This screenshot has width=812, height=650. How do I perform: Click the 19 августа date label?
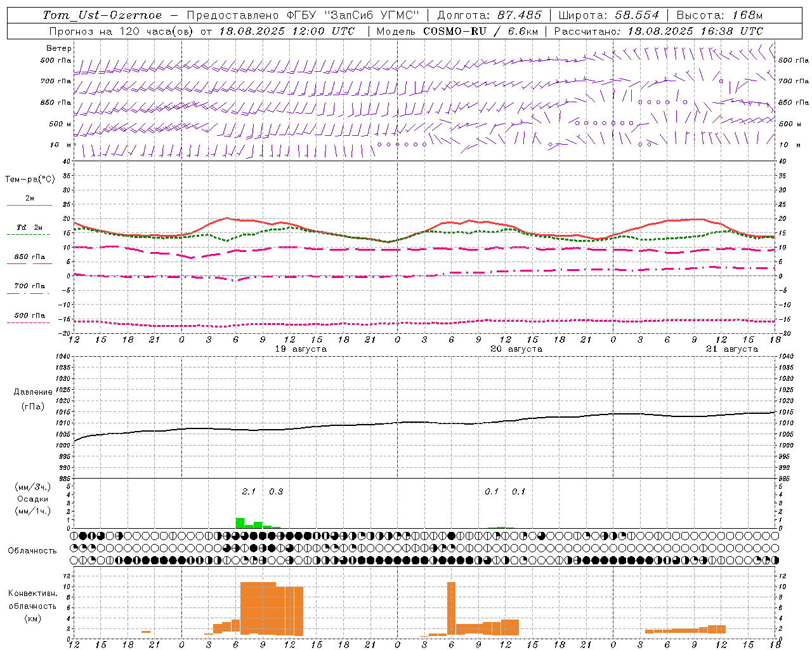click(301, 349)
